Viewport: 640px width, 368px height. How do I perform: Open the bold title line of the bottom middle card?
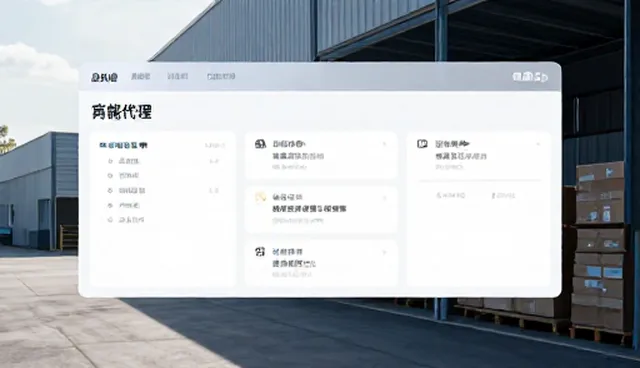point(294,264)
